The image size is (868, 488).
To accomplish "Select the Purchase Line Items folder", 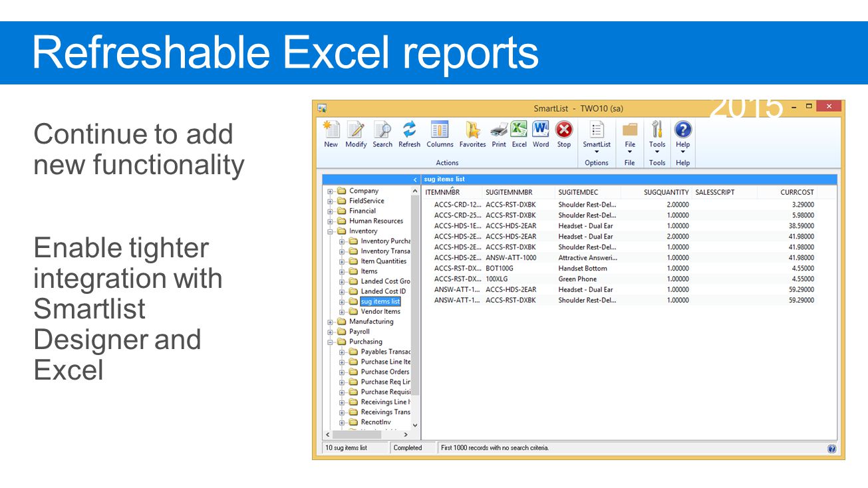I will (x=385, y=362).
